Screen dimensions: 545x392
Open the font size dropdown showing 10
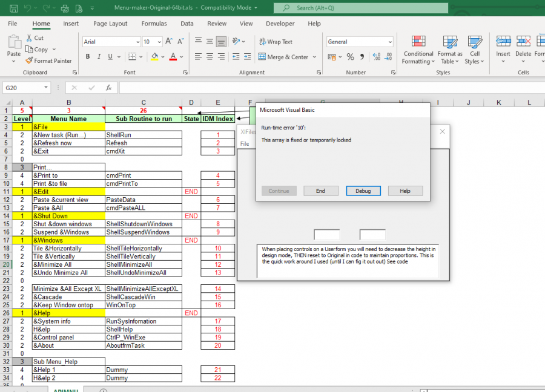coord(159,42)
